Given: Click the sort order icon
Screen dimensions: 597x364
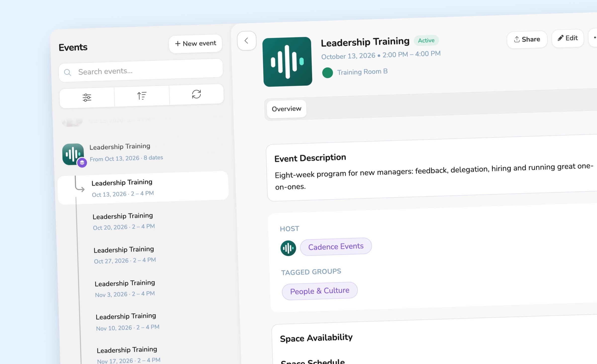Looking at the screenshot, I should pos(142,96).
